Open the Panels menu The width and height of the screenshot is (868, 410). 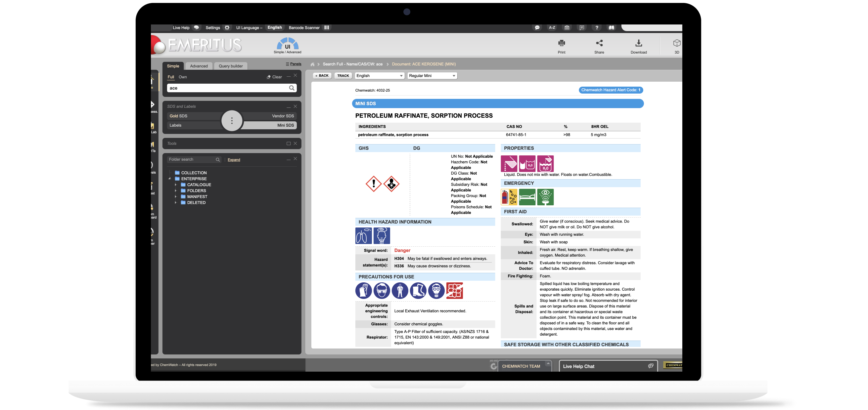click(293, 64)
